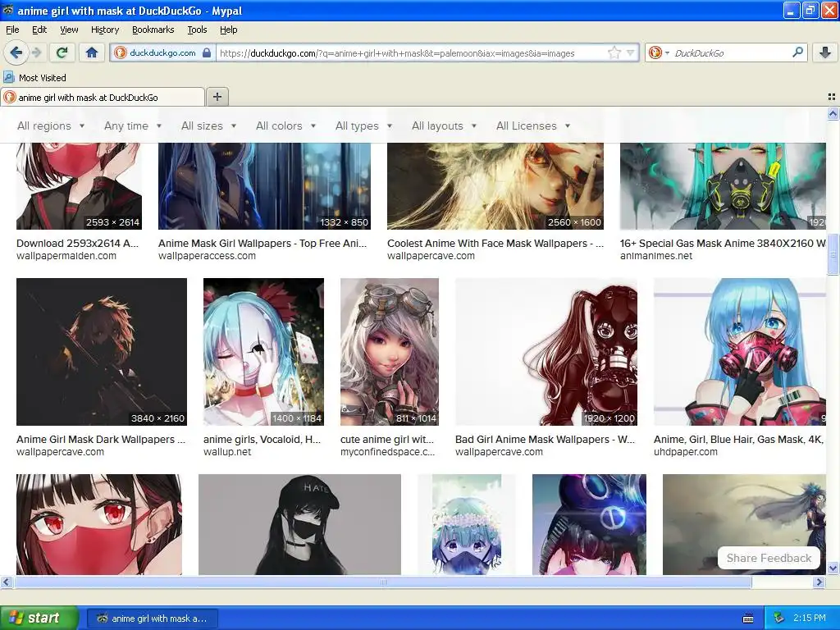Screen dimensions: 840x630
Task: Open the 2593 × 2614 red mask thumbnail
Action: [80, 186]
